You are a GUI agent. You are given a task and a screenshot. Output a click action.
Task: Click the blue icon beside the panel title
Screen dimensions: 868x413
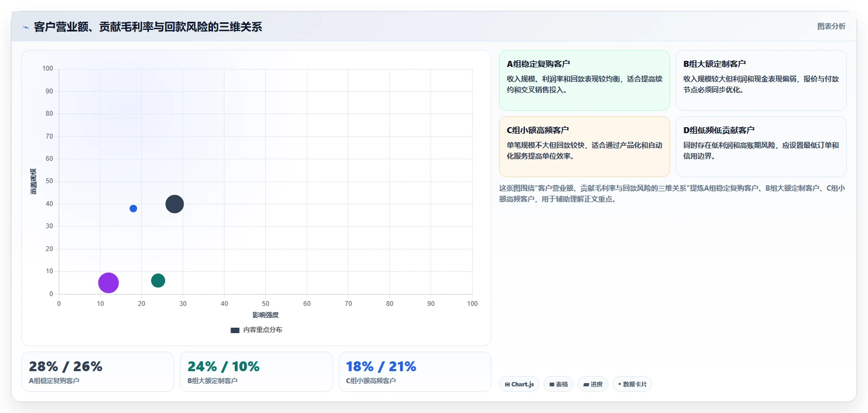26,27
